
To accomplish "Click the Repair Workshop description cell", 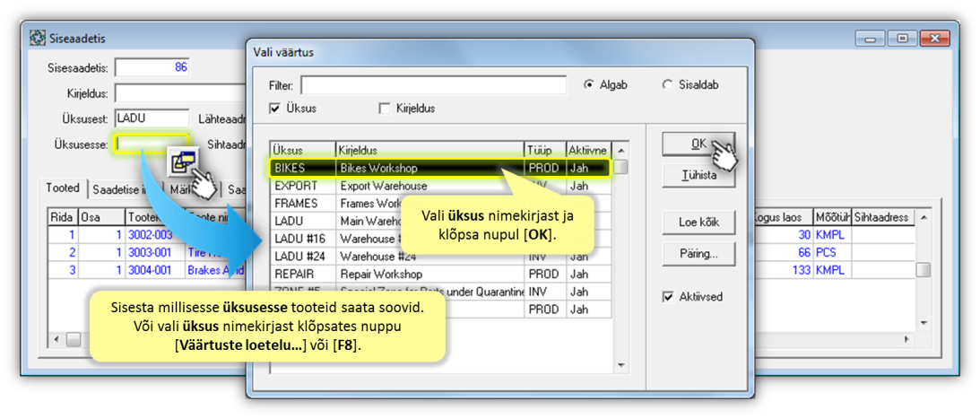I will [x=430, y=274].
